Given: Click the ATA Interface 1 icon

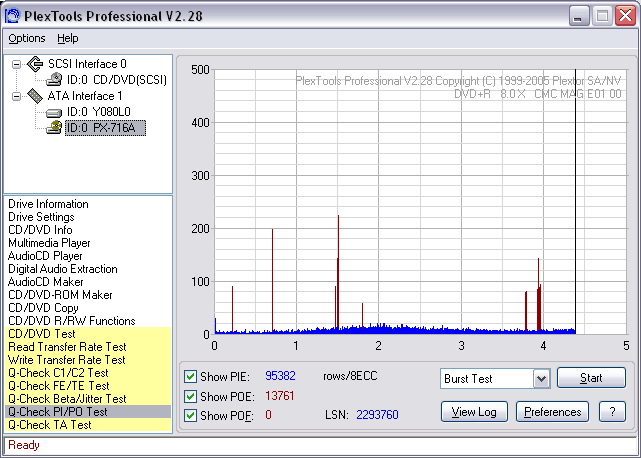Looking at the screenshot, I should tap(35, 96).
